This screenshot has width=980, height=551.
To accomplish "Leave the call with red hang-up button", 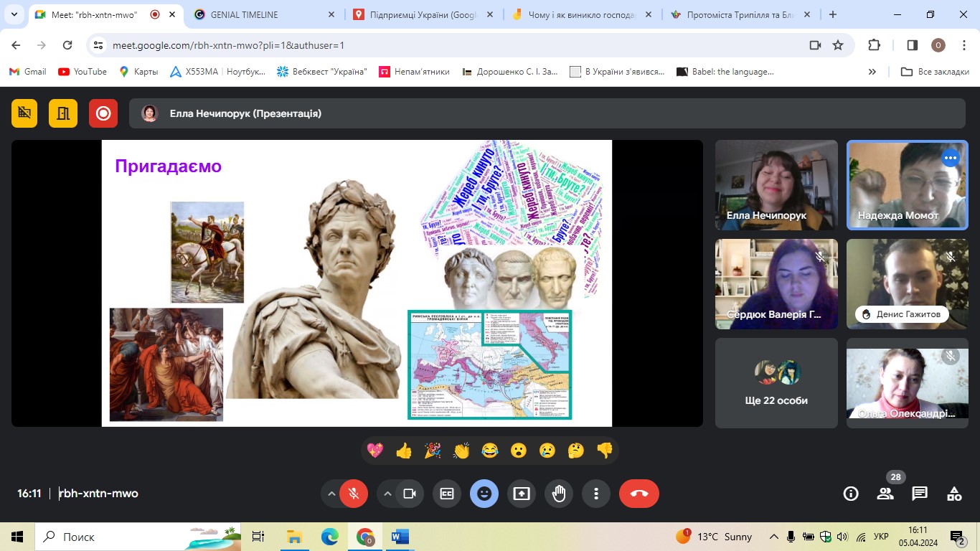I will coord(639,494).
